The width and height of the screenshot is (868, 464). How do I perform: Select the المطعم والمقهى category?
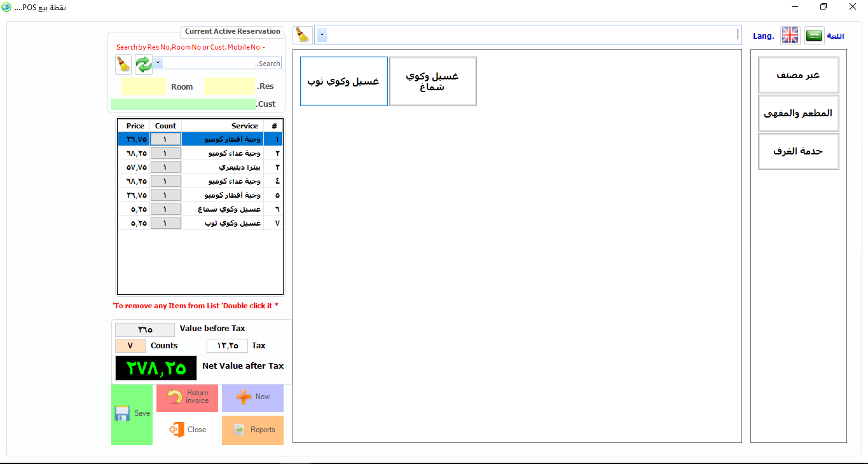pos(798,113)
